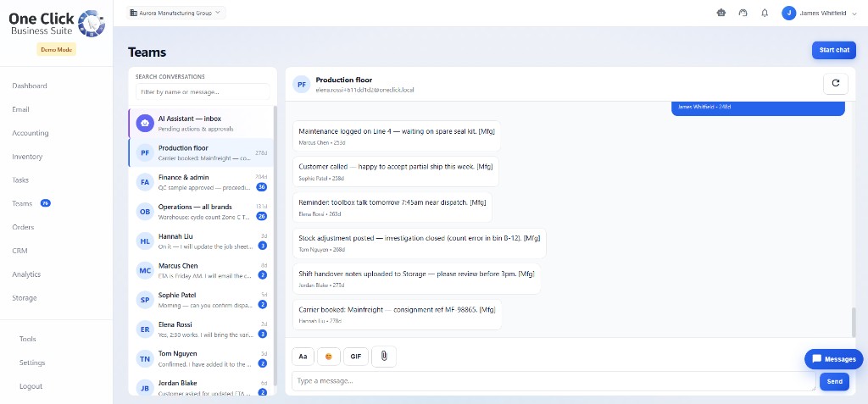Click the 26 unread badge on Operations

(262, 216)
